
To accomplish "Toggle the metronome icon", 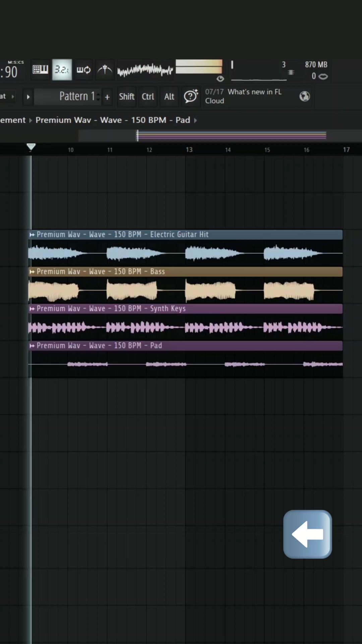I will [105, 70].
